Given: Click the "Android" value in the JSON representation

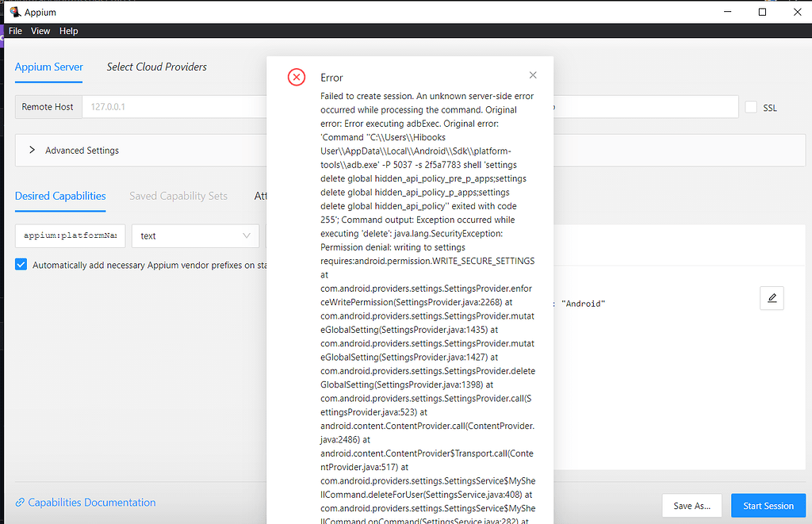Looking at the screenshot, I should point(583,304).
